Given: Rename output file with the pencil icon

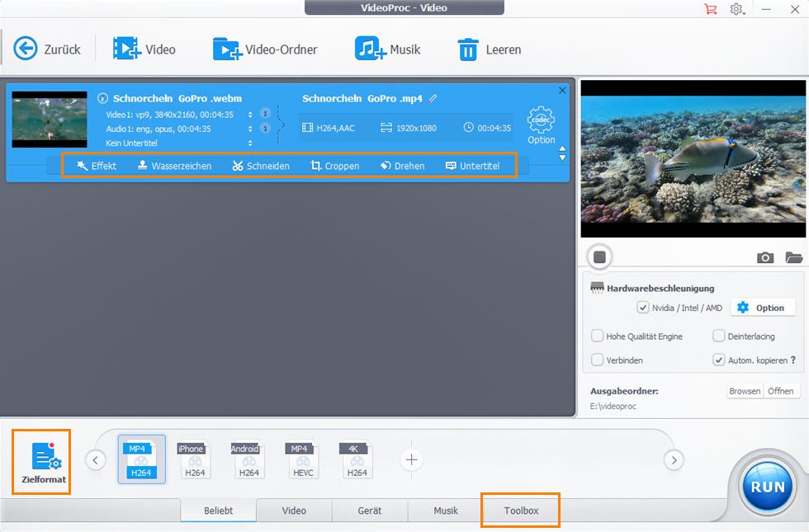Looking at the screenshot, I should coord(433,98).
